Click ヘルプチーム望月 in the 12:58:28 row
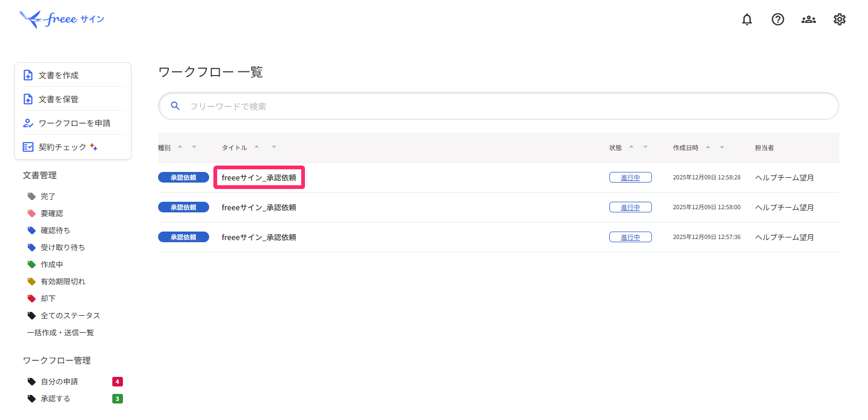The height and width of the screenshot is (420, 868). (784, 178)
